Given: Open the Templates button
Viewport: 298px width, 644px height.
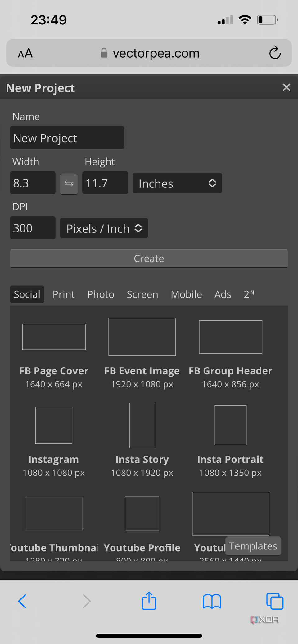Looking at the screenshot, I should pyautogui.click(x=253, y=546).
